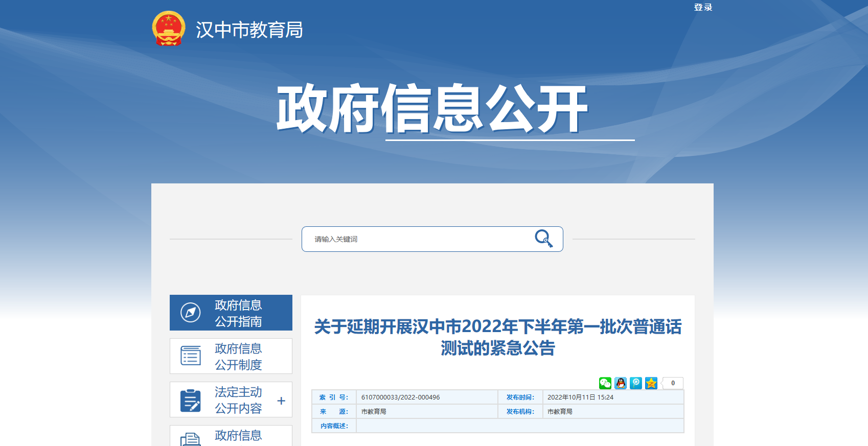Click the magnifying glass search icon

(x=543, y=239)
